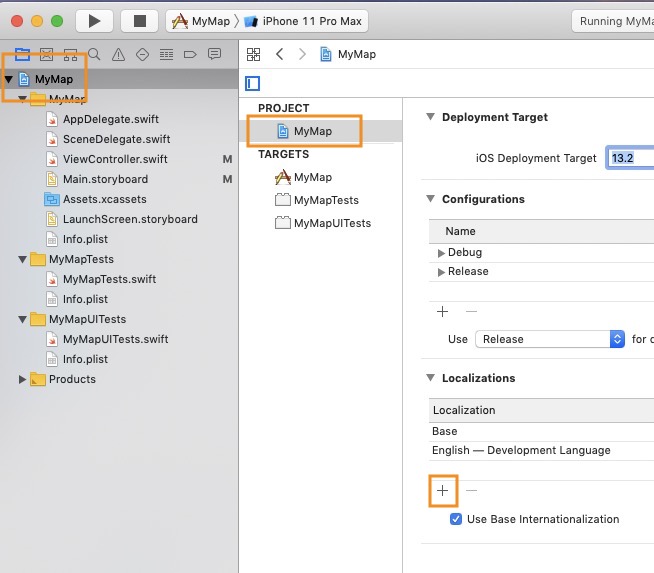The width and height of the screenshot is (654, 573).
Task: Select the Products folder
Action: click(x=63, y=379)
